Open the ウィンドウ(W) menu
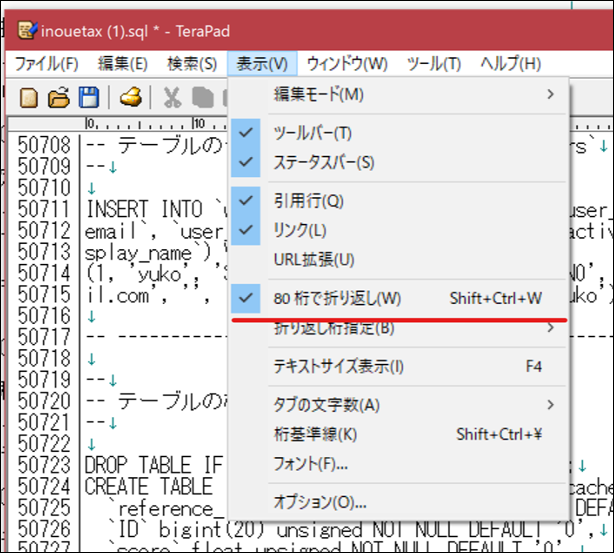This screenshot has height=553, width=614. pos(347,63)
